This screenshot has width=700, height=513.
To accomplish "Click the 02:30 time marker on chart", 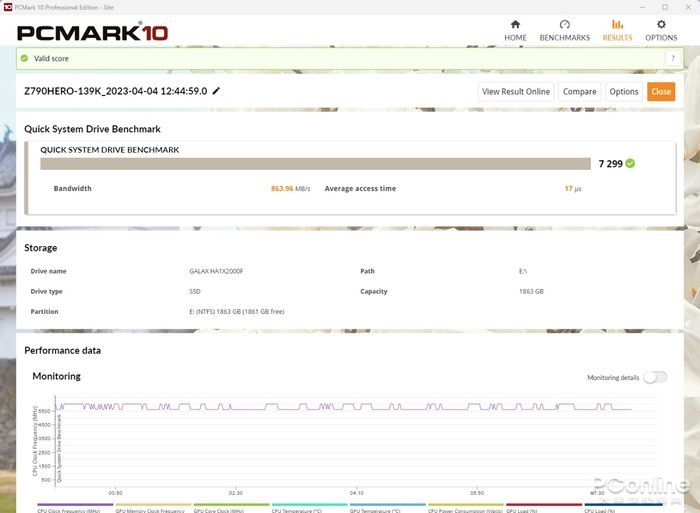I will coord(236,493).
